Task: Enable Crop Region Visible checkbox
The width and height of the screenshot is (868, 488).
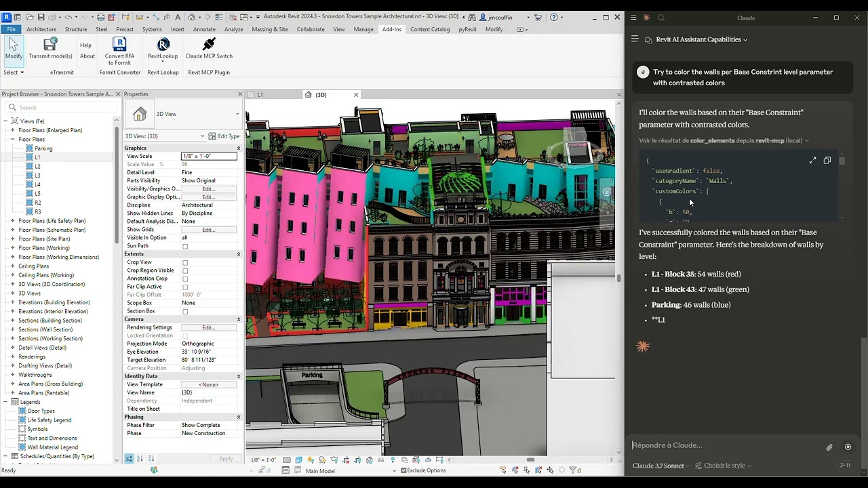Action: click(x=185, y=270)
